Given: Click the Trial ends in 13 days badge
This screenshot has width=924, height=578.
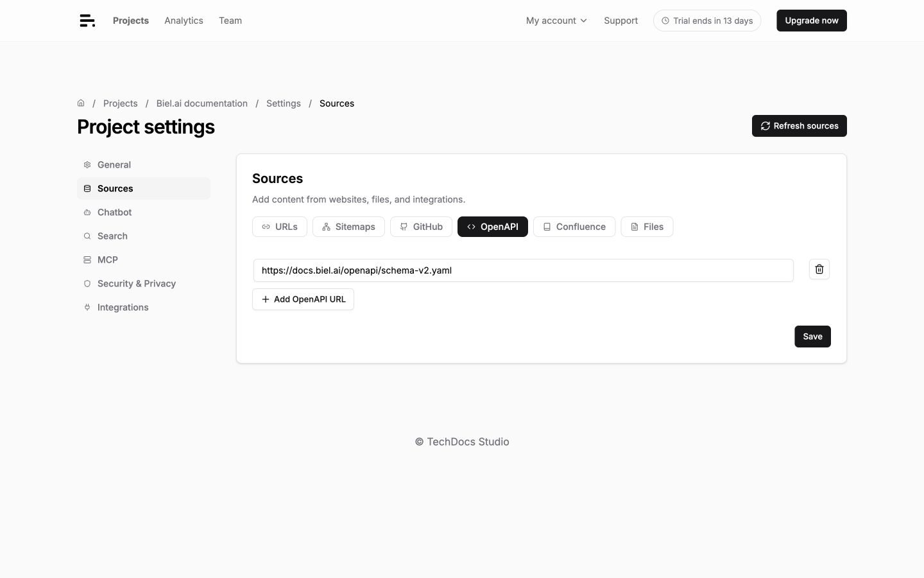Looking at the screenshot, I should 707,21.
